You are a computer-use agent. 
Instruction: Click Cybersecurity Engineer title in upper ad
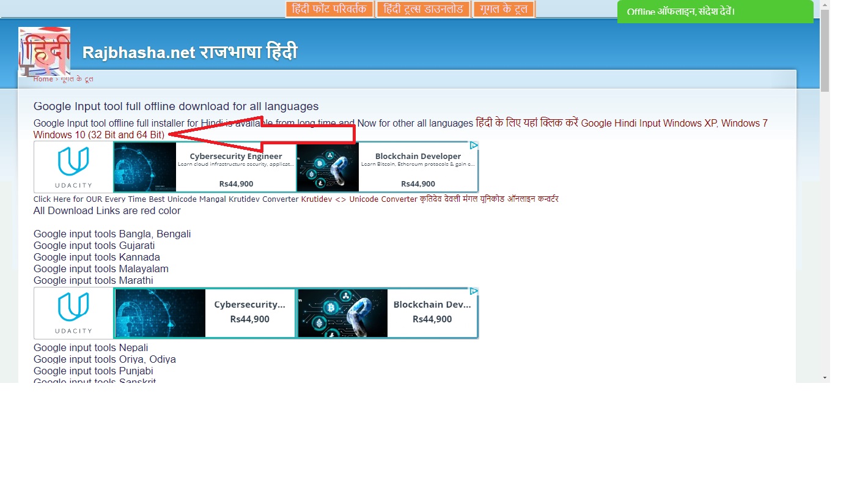coord(235,156)
